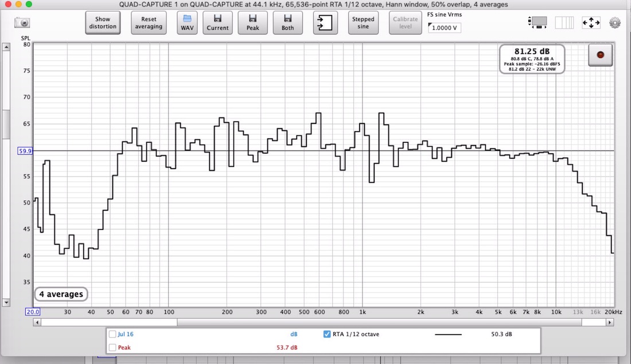Click the 53.7 dB Peak value
631x364 pixels.
pos(287,347)
